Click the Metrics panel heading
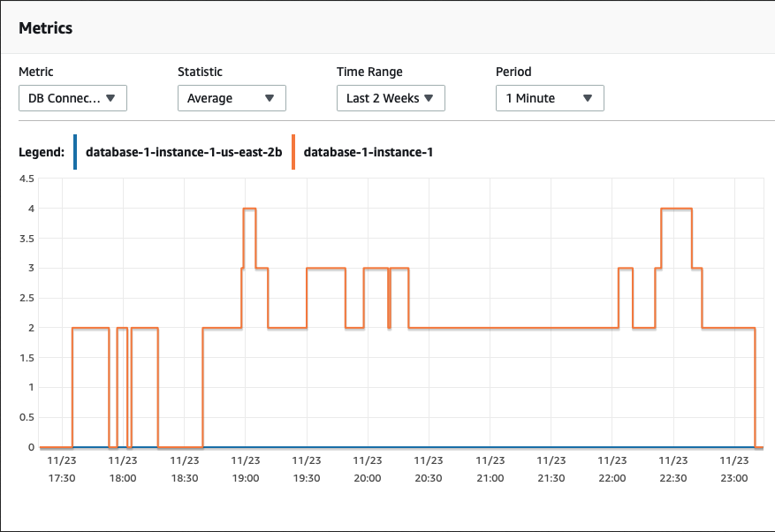The image size is (775, 532). point(45,28)
